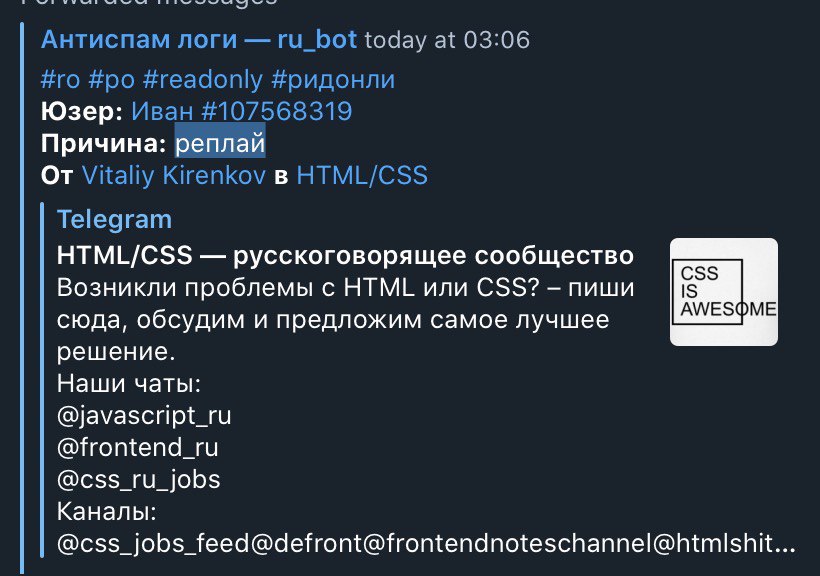Click the Telegram link preview title
820x576 pixels.
point(114,220)
